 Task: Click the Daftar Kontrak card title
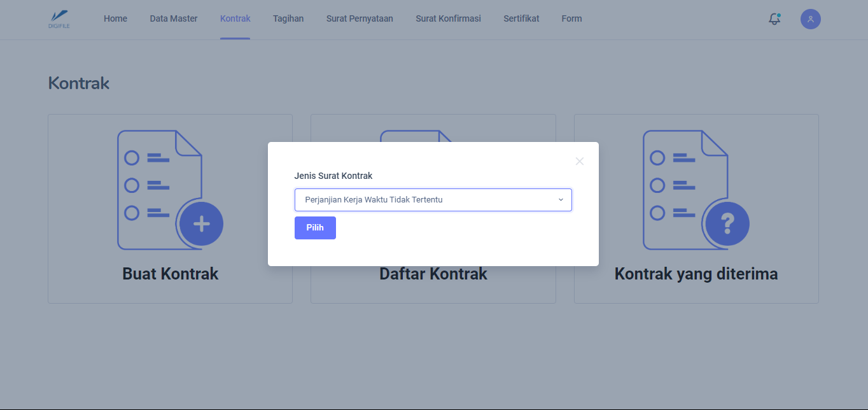(x=433, y=274)
